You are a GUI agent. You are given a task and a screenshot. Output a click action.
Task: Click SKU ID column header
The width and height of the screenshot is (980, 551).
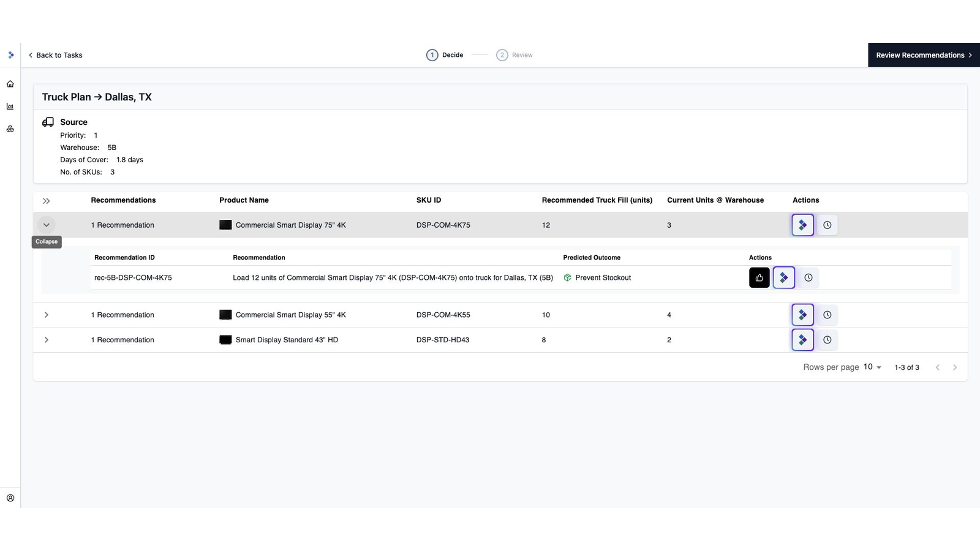(429, 200)
